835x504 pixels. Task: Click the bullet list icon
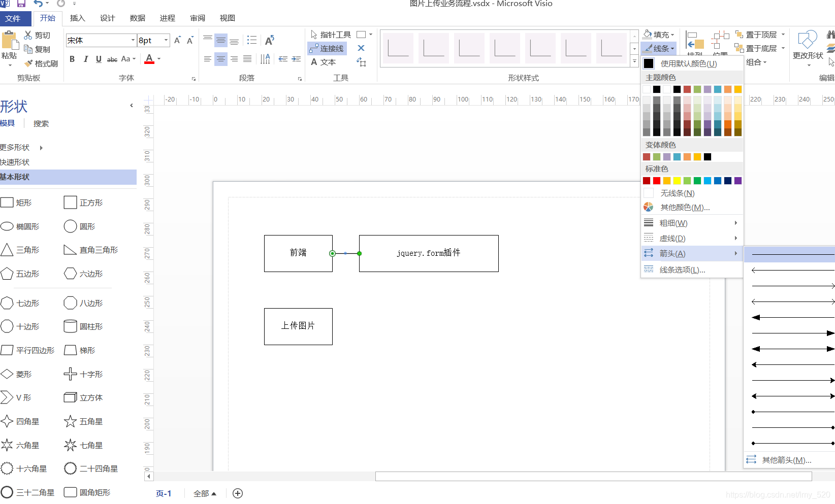(252, 40)
